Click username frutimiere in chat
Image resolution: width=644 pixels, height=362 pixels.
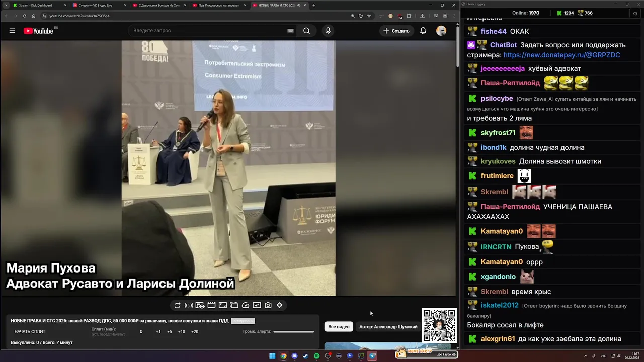coord(497,176)
